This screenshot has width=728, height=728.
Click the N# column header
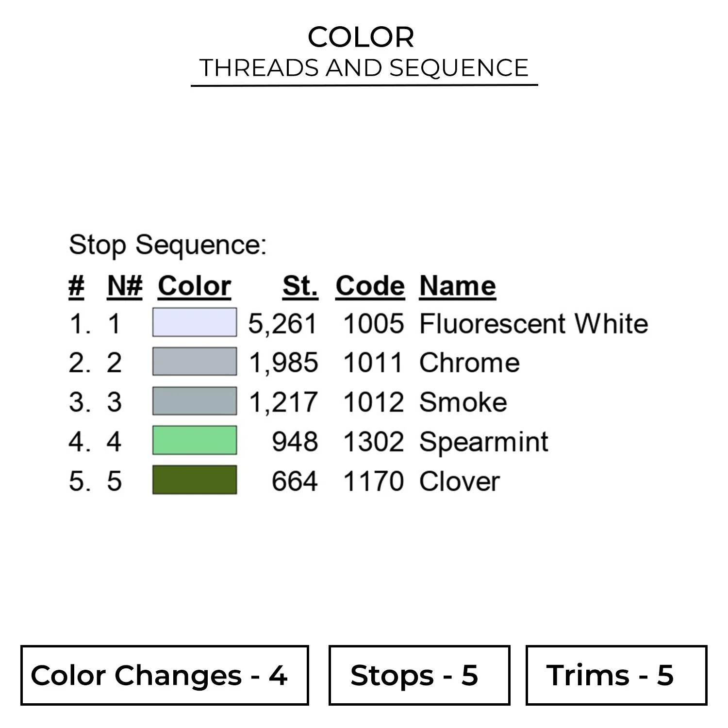125,285
